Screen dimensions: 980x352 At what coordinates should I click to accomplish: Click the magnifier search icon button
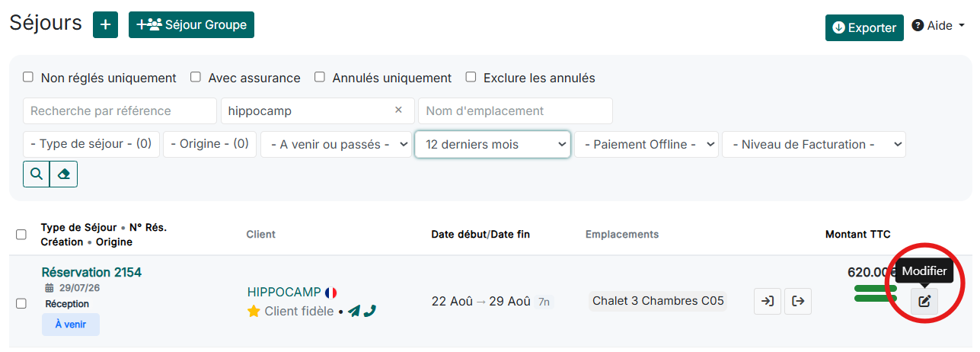[36, 174]
